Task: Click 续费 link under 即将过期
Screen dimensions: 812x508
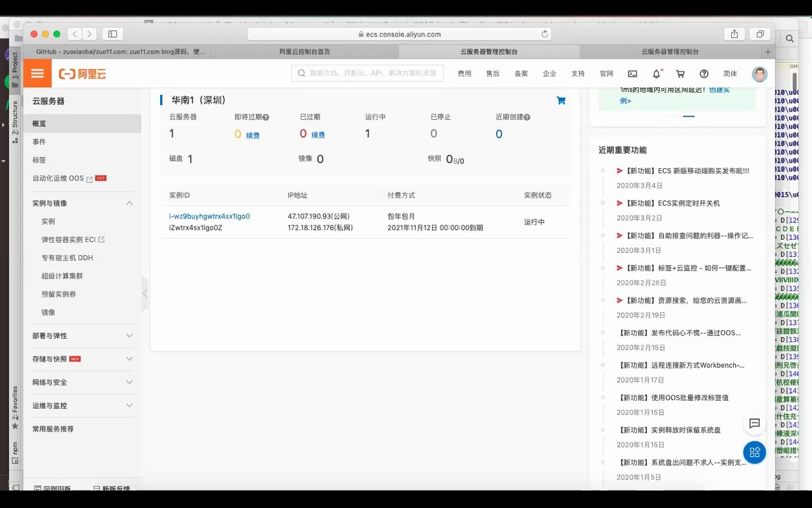Action: (x=253, y=135)
